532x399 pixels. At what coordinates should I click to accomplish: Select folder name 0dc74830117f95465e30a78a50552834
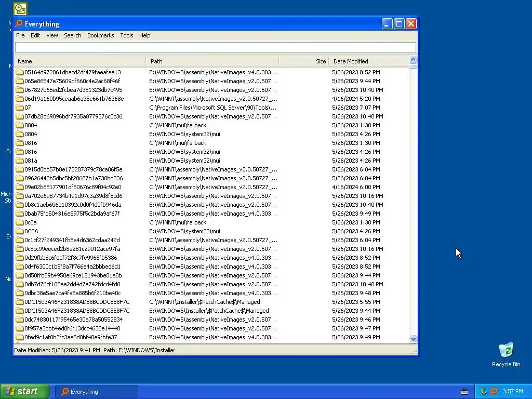[74, 320]
